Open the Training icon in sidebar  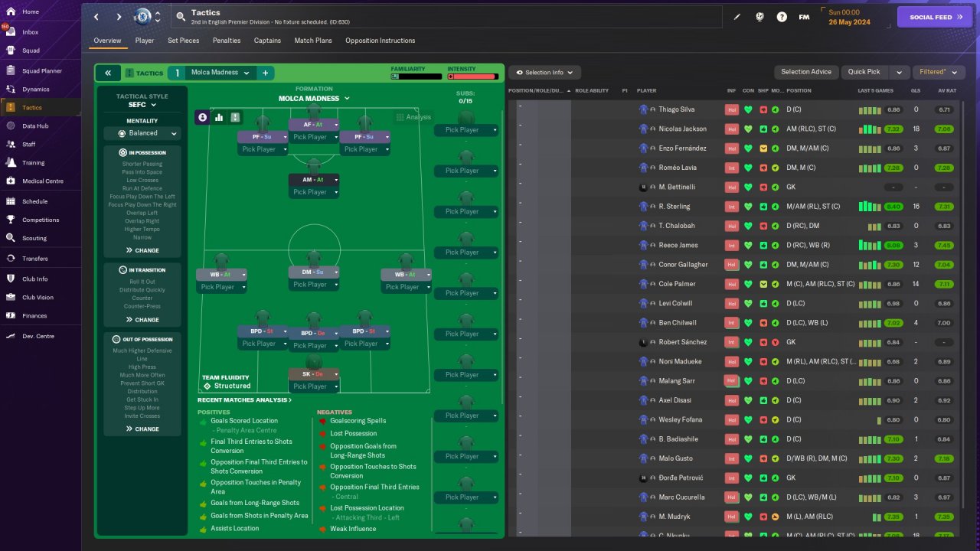(11, 162)
